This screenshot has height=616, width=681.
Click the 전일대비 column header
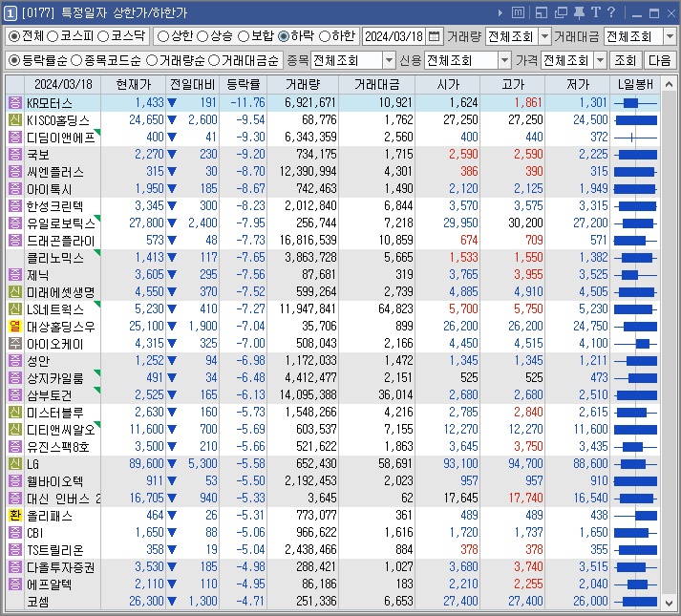(192, 85)
